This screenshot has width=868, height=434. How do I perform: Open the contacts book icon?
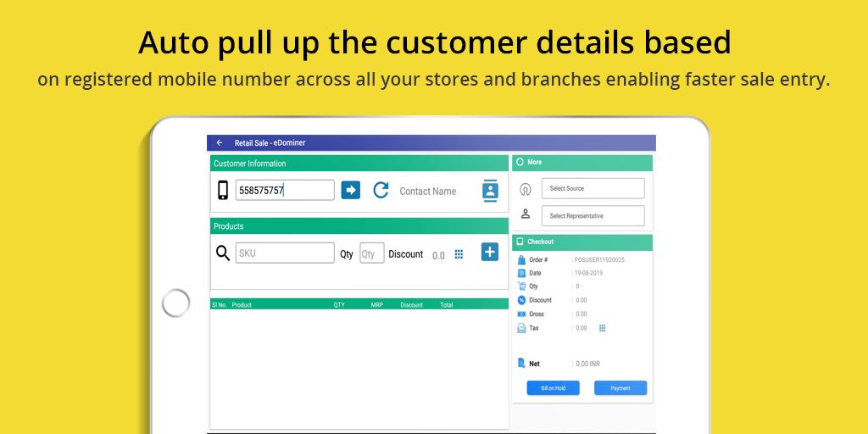pos(490,191)
